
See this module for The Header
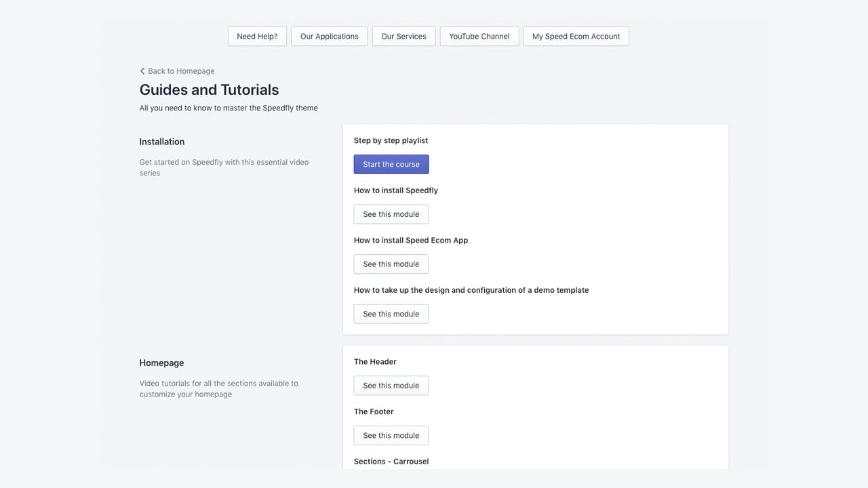click(391, 386)
